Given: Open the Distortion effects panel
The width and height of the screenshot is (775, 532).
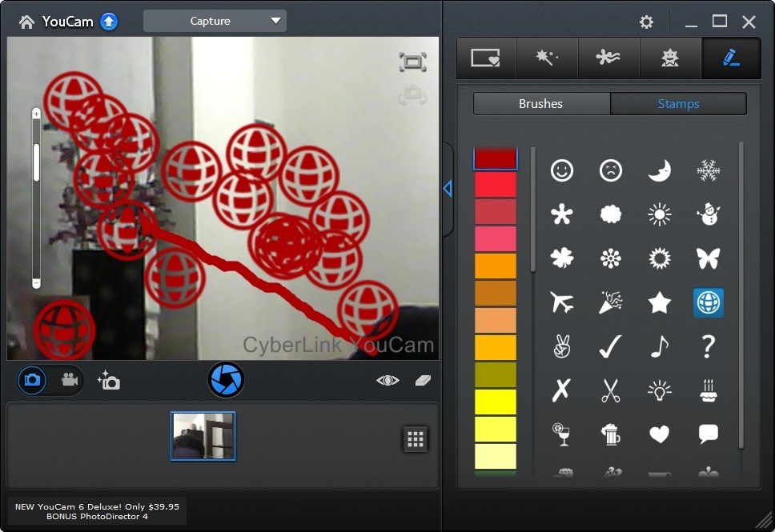Looking at the screenshot, I should click(608, 58).
